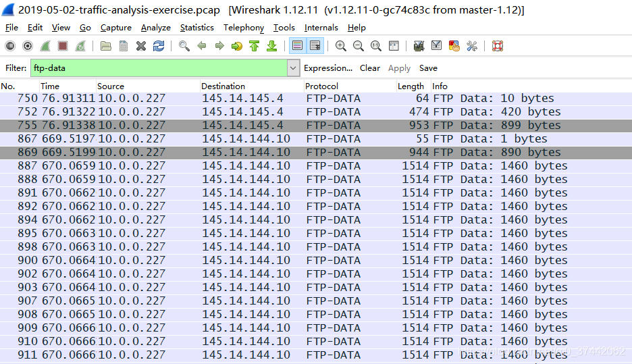Select packet 752 with 420 bytes data
This screenshot has height=364, width=632.
316,111
